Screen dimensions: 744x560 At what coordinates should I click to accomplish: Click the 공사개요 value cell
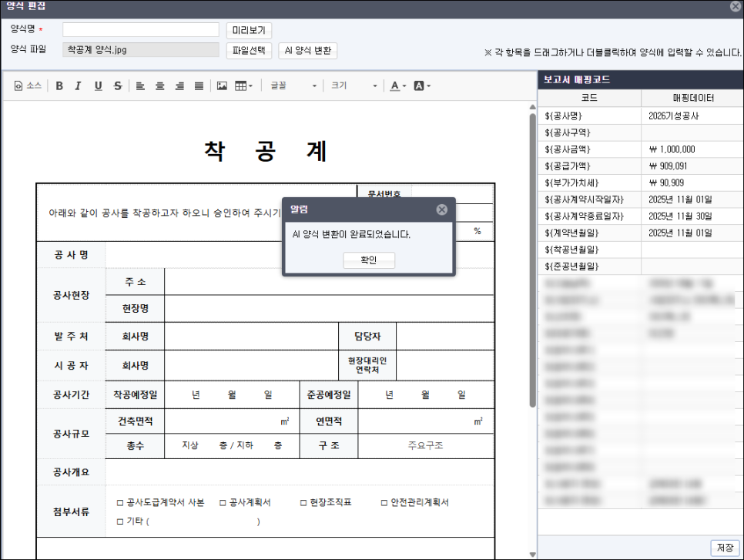click(x=300, y=472)
